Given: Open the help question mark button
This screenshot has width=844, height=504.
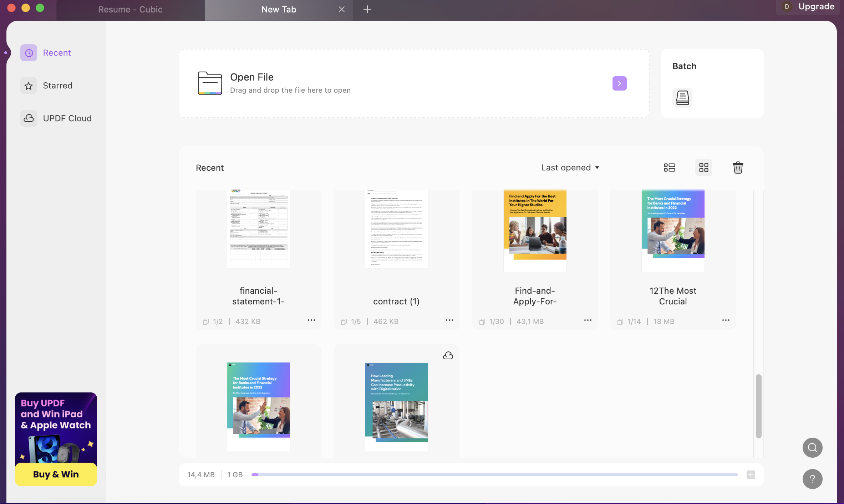Looking at the screenshot, I should [x=812, y=479].
